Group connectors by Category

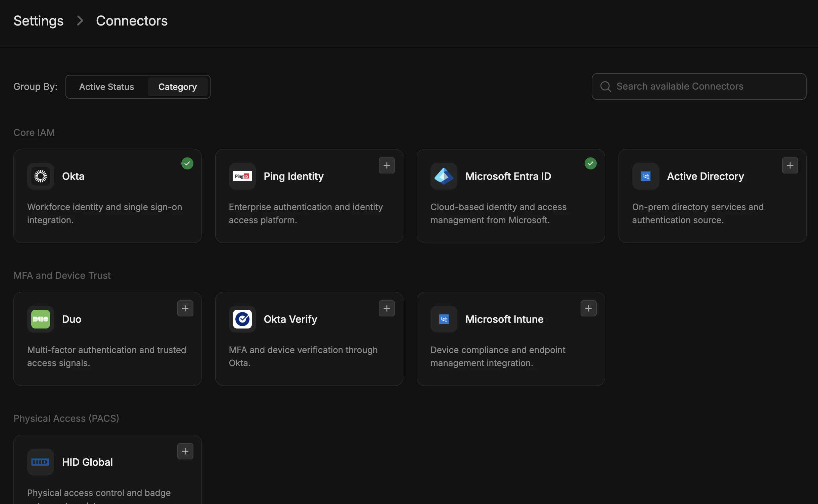coord(178,87)
